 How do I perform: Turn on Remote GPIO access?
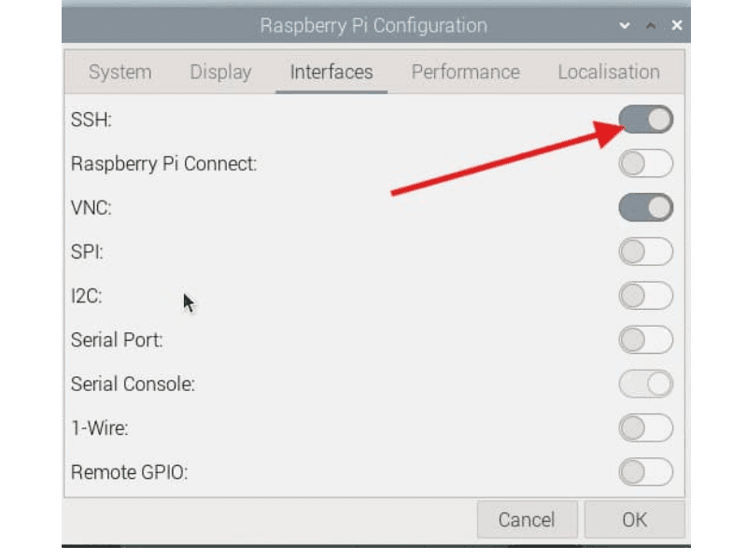pos(646,471)
